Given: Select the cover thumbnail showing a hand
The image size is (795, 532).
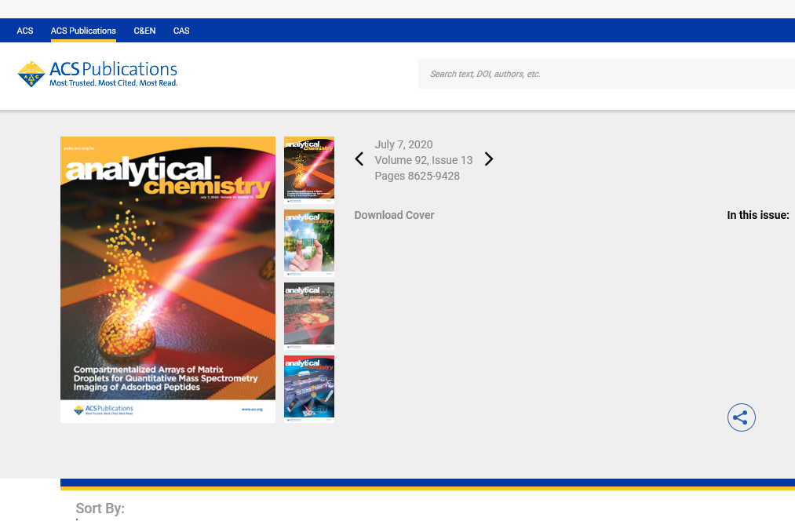Looking at the screenshot, I should [308, 243].
